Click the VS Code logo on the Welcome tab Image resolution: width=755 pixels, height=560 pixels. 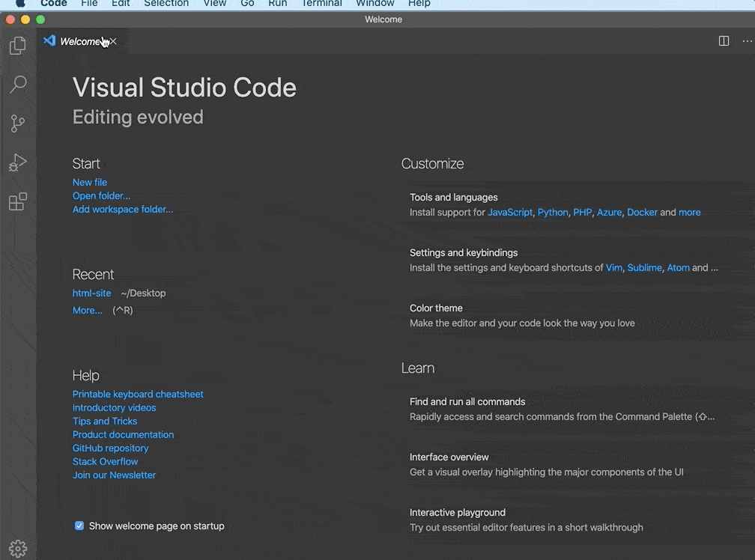[49, 41]
